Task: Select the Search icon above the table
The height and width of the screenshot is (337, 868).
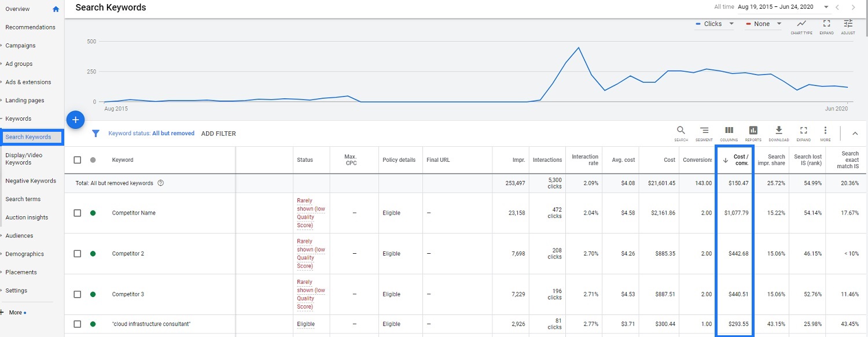Action: click(681, 133)
